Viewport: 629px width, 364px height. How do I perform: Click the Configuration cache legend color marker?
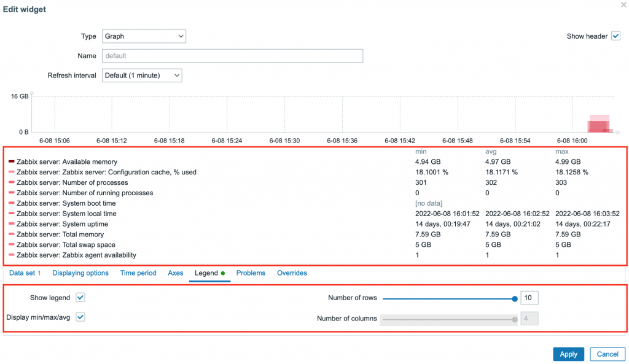[12, 172]
